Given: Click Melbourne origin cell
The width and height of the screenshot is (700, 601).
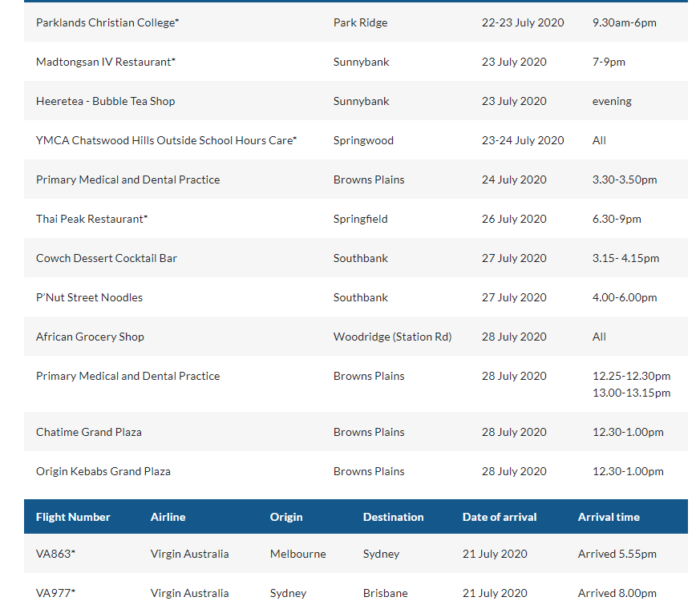Looking at the screenshot, I should pos(297,554).
